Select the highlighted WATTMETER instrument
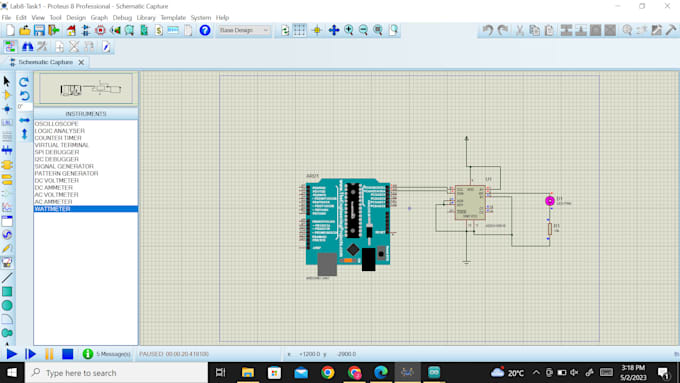This screenshot has width=680, height=383. tap(86, 209)
